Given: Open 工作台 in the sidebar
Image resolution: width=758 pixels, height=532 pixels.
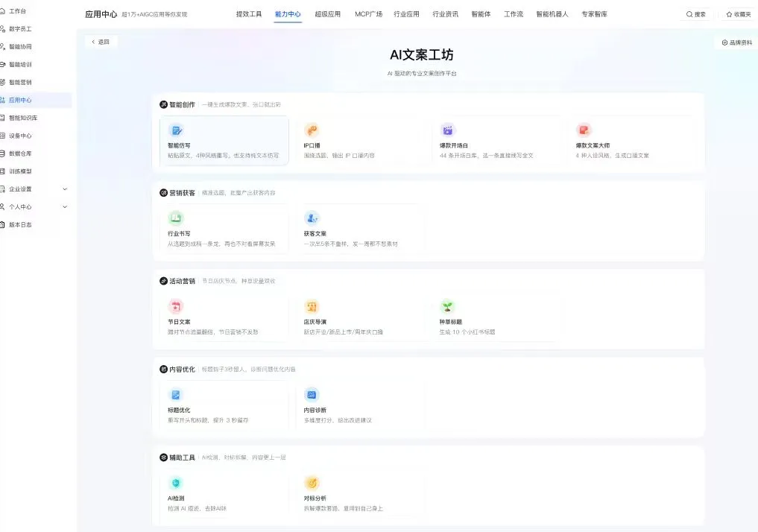Looking at the screenshot, I should pos(17,11).
